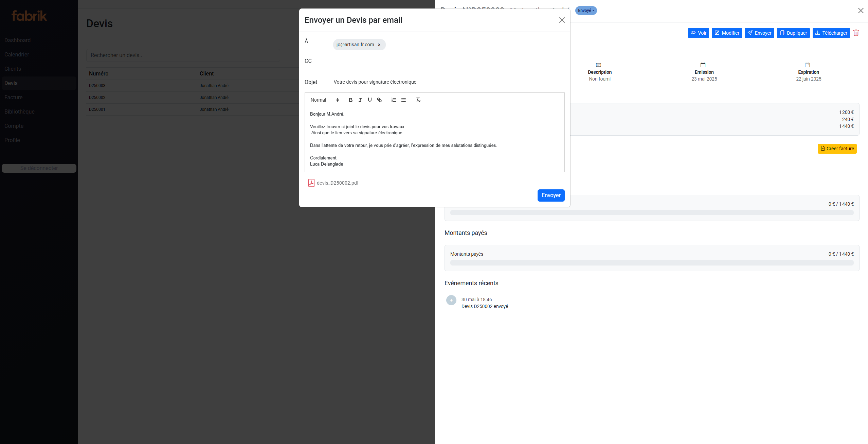Image resolution: width=868 pixels, height=444 pixels.
Task: Click the red trash icon to delete the devis
Action: tap(856, 33)
